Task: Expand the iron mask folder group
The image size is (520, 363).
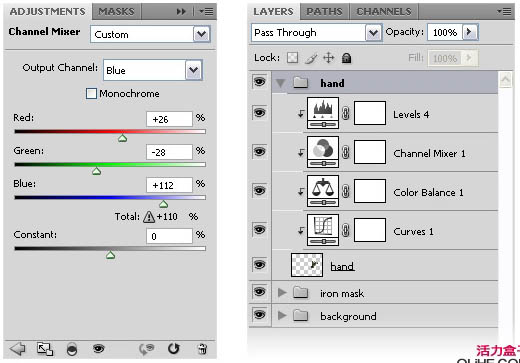Action: pyautogui.click(x=282, y=293)
